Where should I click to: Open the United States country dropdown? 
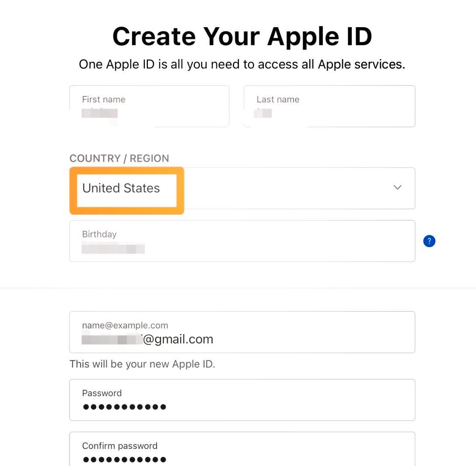click(242, 188)
